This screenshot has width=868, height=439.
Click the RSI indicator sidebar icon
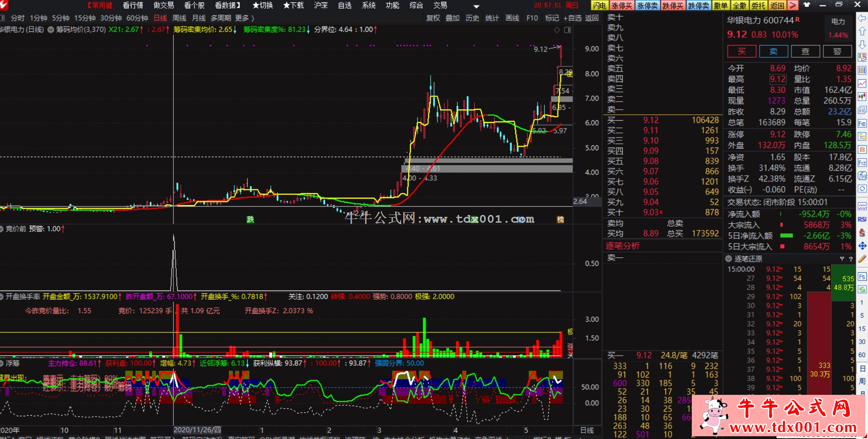862,219
